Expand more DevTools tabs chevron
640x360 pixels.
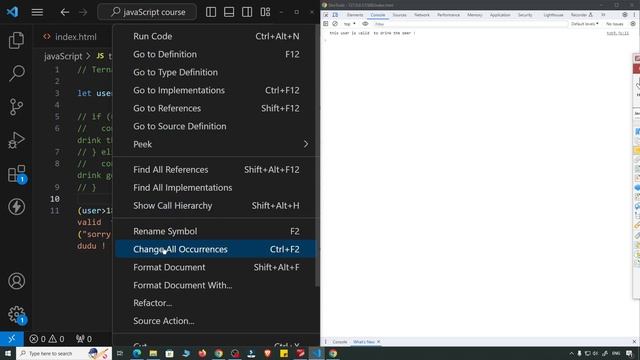[603, 15]
